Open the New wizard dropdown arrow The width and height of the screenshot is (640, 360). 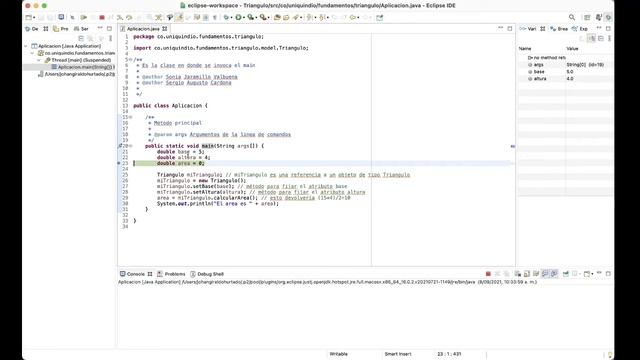[x=34, y=18]
